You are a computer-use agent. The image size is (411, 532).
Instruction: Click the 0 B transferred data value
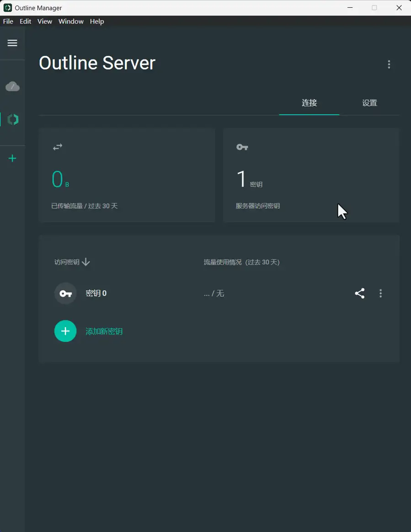tap(60, 179)
